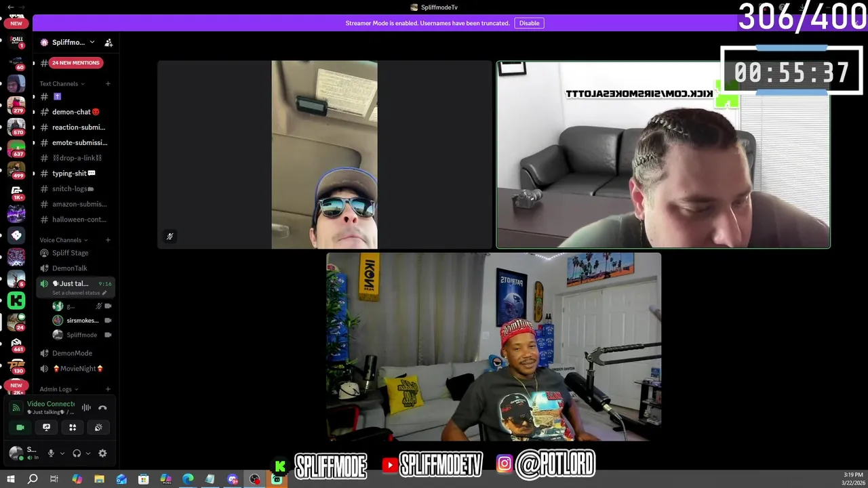Screen dimensions: 868x488
Task: Open the demon-chat text channel
Action: 75,112
